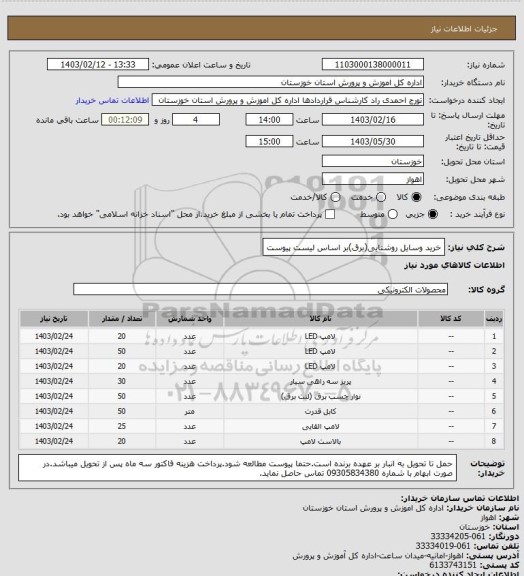Select نوار چسب برق item in row 5
This screenshot has height=576, width=524.
[x=320, y=397]
